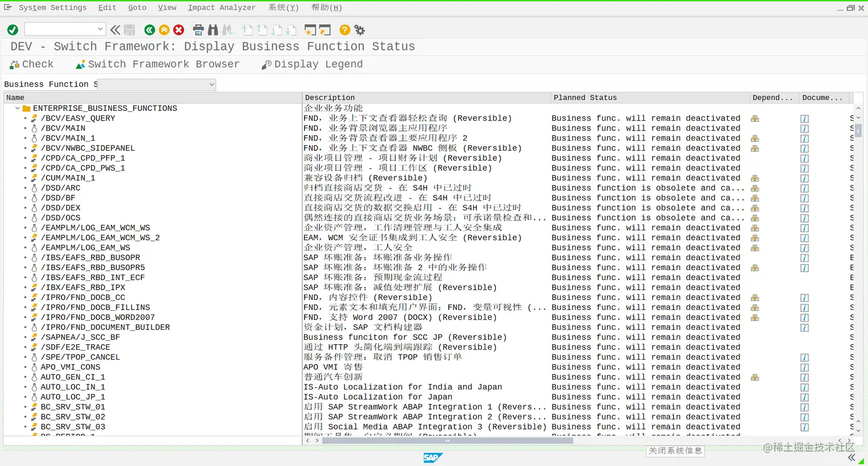Go to next page icon
The height and width of the screenshot is (466, 868).
point(277,30)
